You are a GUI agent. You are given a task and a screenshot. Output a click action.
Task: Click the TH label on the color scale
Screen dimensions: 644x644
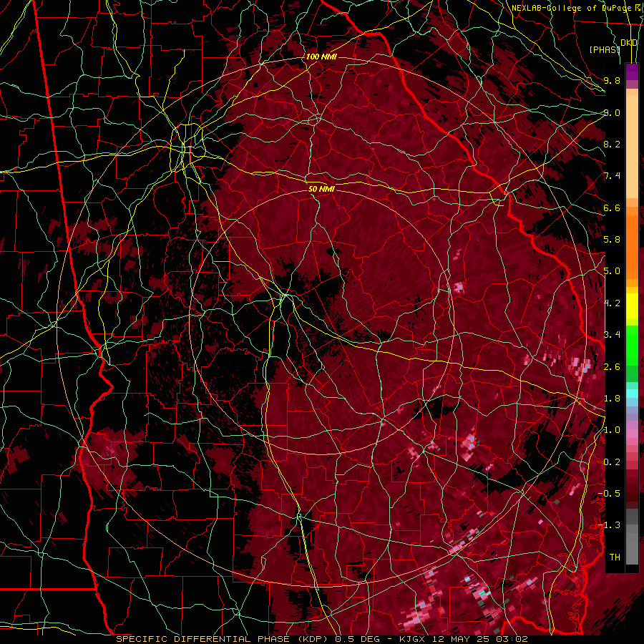tap(615, 557)
